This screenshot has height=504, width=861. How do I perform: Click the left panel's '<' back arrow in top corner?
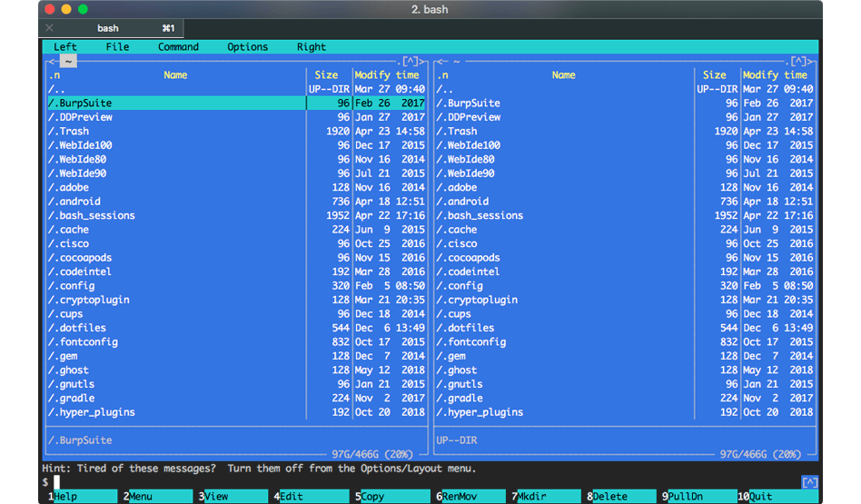click(x=49, y=62)
